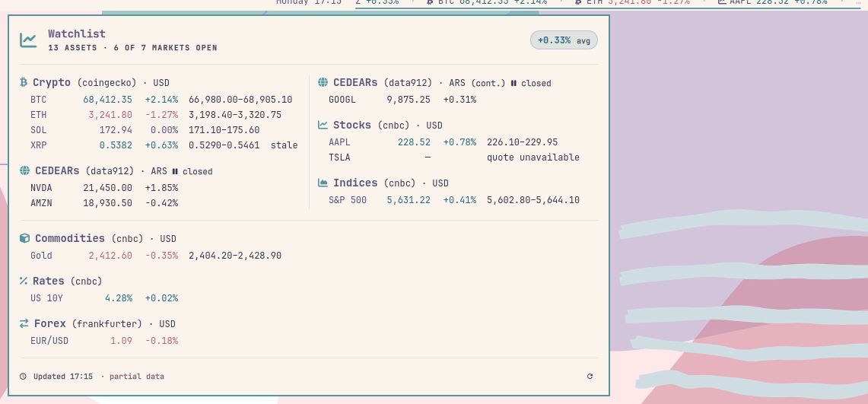Click the area-chart icon beside Indices

click(323, 183)
